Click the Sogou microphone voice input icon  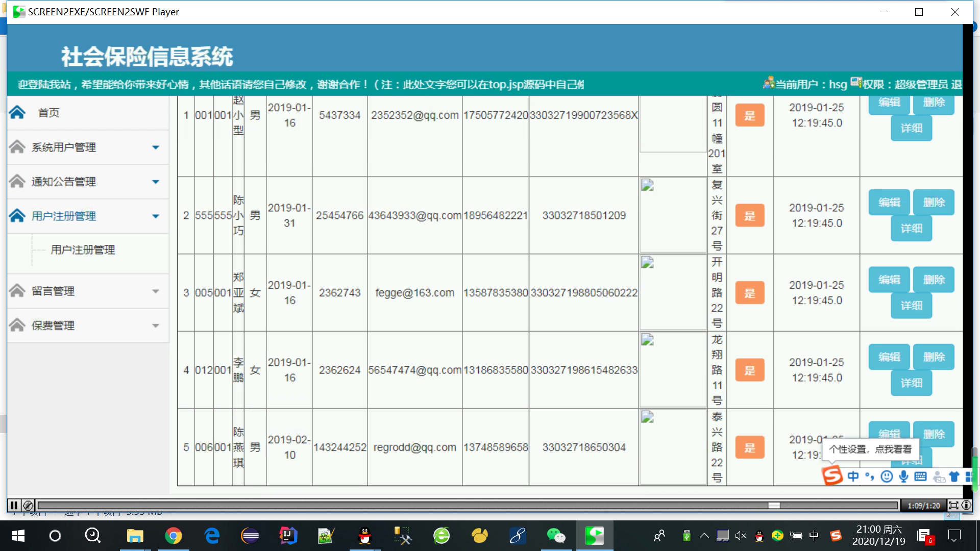coord(904,477)
